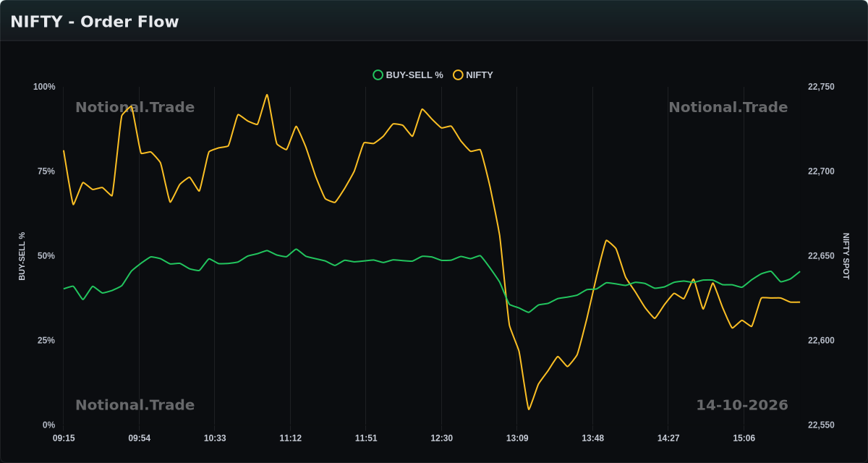
Task: Select the 0% left axis label
Action: [x=48, y=425]
